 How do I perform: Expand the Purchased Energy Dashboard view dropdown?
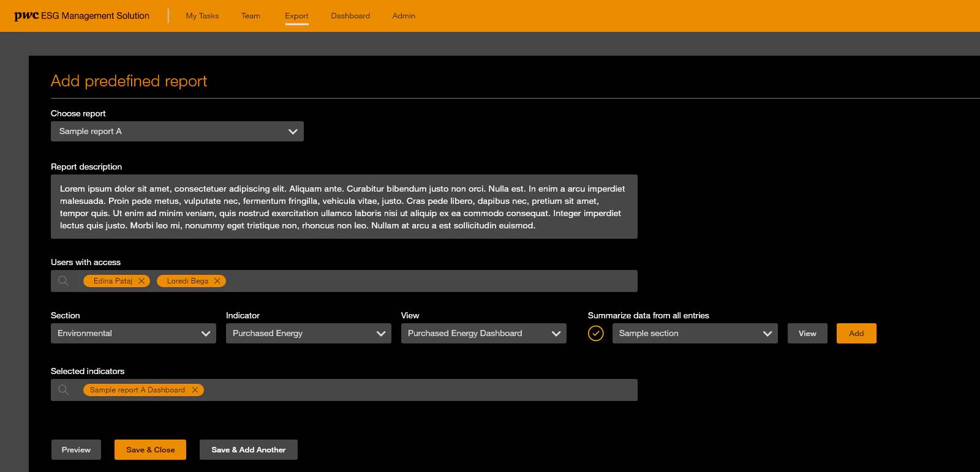click(483, 334)
